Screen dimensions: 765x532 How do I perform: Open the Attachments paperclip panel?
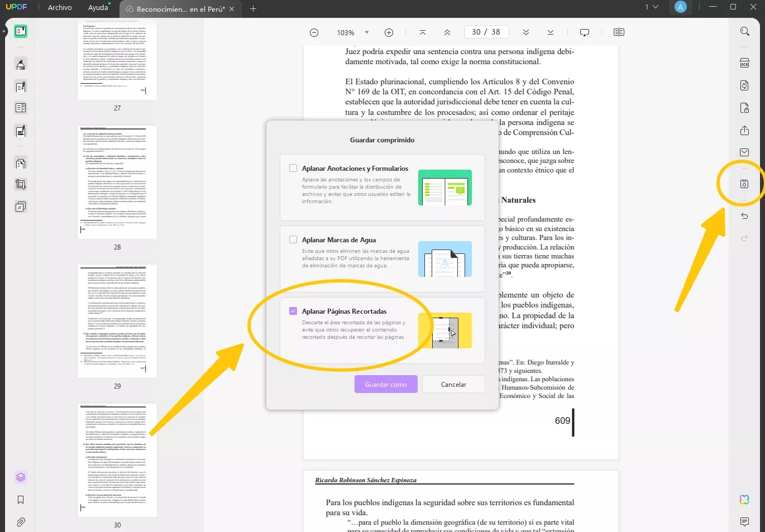(21, 523)
